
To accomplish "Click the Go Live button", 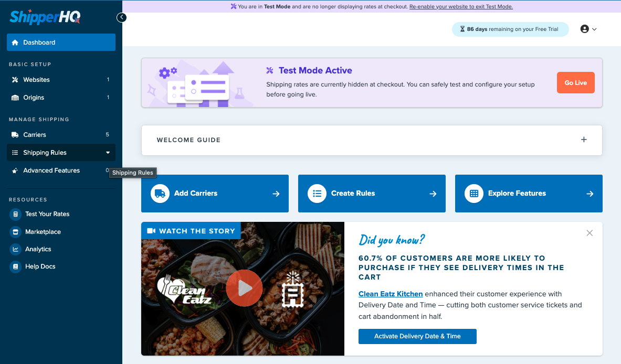I will point(575,83).
